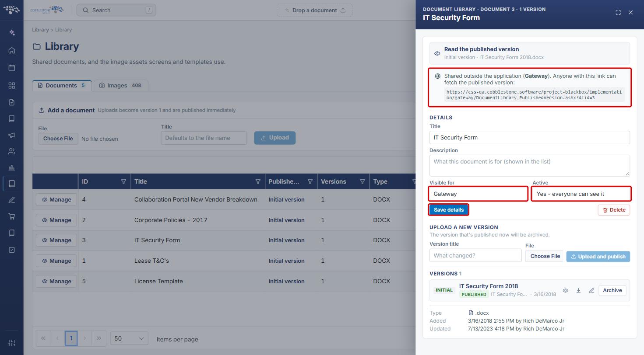This screenshot has width=644, height=355.
Task: Filter the Published column
Action: point(310,182)
